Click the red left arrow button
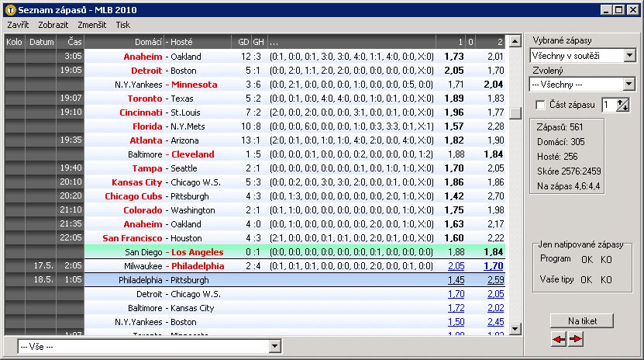This screenshot has height=360, width=644. (x=559, y=340)
